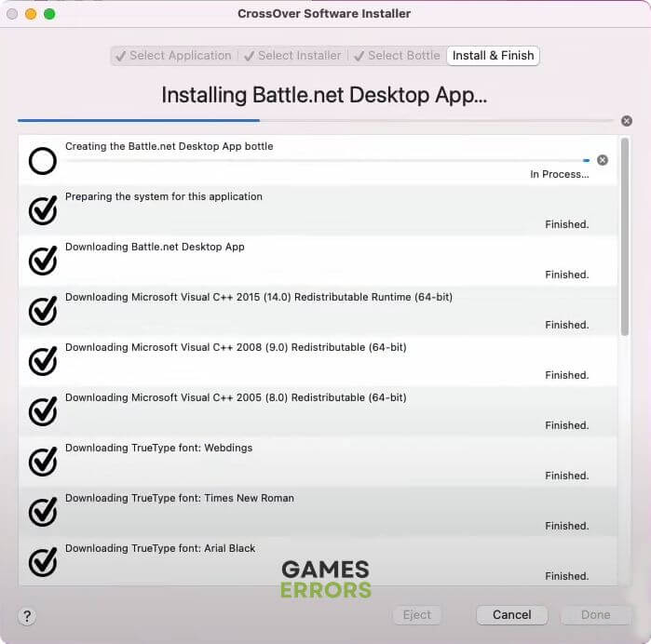
Task: Select 'Downloading TrueType font: Arial Black' text
Action: (160, 548)
